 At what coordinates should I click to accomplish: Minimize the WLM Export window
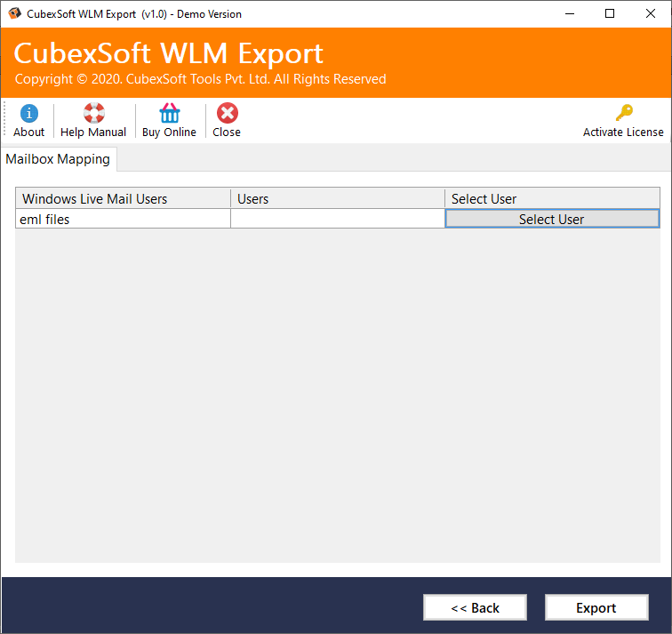pos(568,13)
